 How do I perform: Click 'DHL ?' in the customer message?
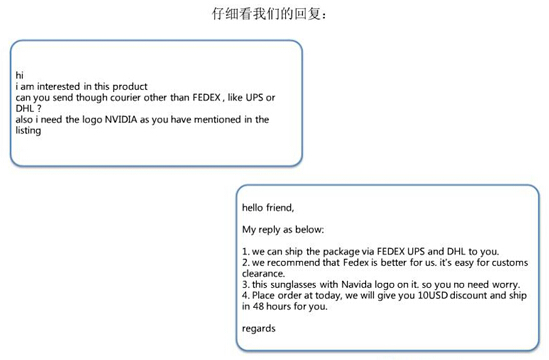(28, 109)
